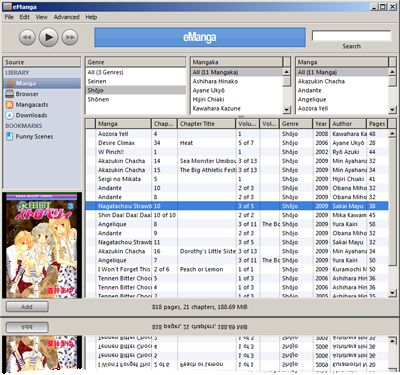This screenshot has height=375, width=400.
Task: Open the View menu
Action: click(x=41, y=17)
